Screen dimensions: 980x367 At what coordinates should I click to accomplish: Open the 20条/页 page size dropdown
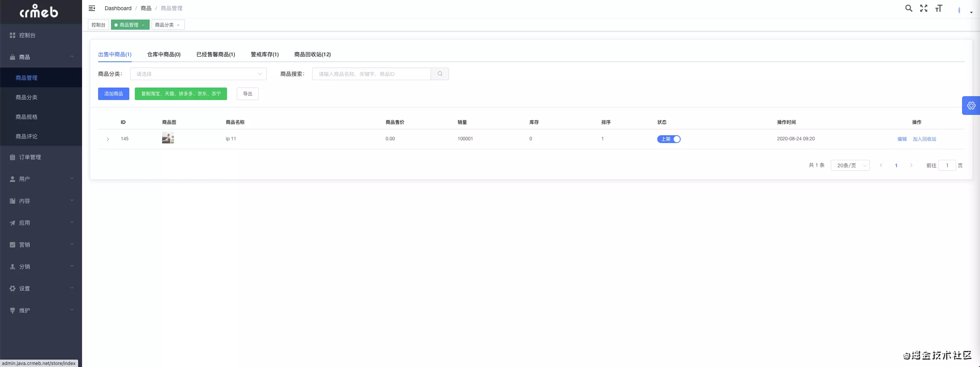coord(850,165)
